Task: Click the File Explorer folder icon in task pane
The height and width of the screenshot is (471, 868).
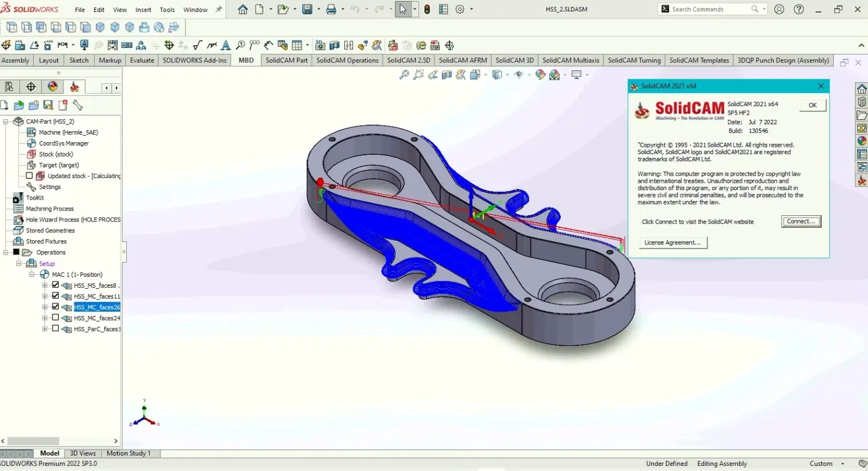Action: [x=862, y=115]
